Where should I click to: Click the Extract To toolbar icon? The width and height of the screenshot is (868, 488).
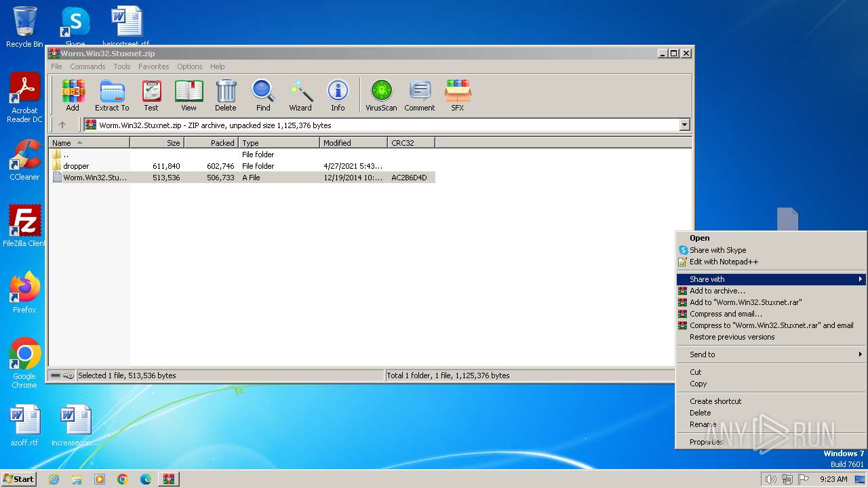(112, 95)
